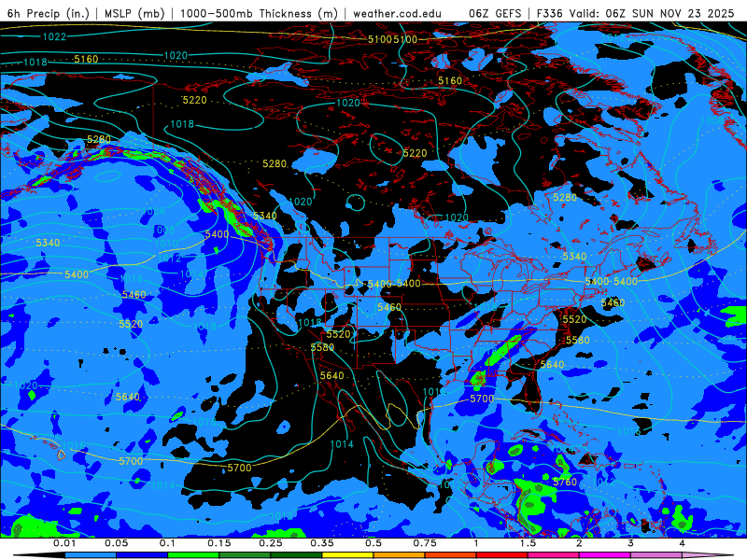Screen dimensions: 747x560
Task: Click the black arrow at legend's left end
Action: coord(39,555)
